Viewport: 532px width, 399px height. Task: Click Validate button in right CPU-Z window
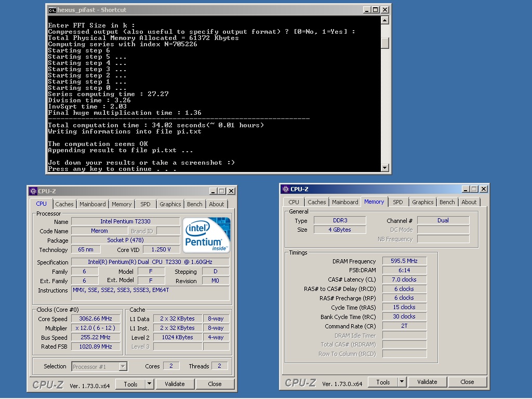[x=427, y=382]
